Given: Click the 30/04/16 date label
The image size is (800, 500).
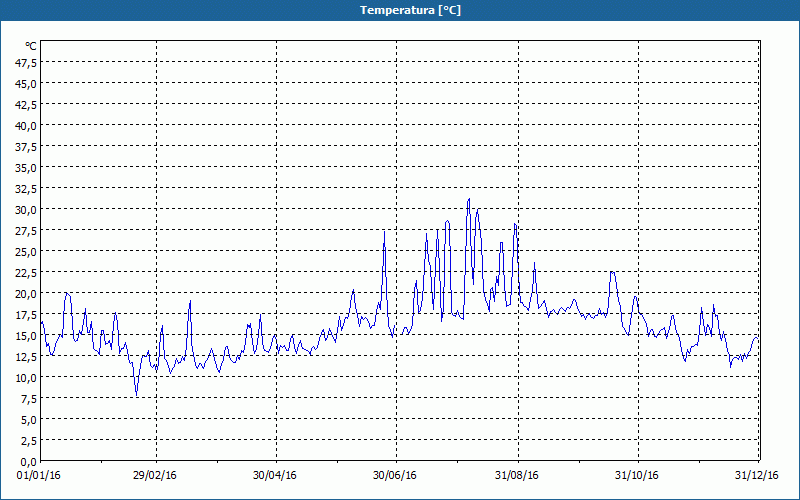Looking at the screenshot, I should (274, 476).
